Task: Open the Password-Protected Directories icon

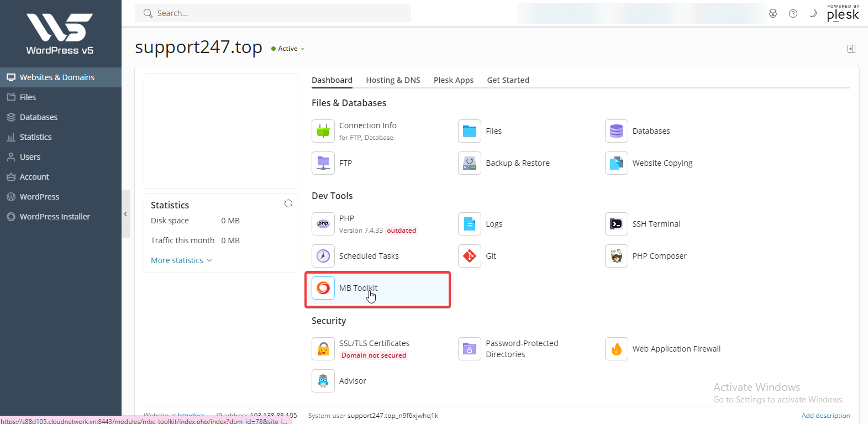Action: [x=470, y=349]
